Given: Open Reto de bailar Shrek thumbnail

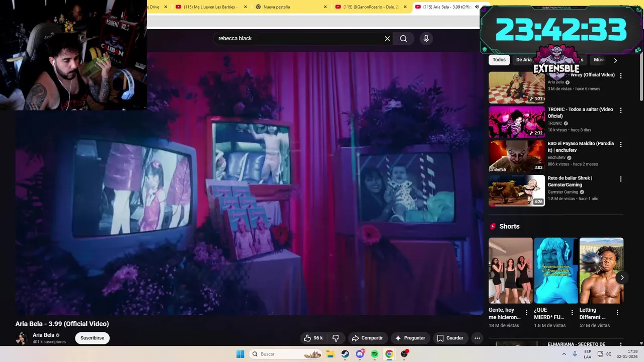Looking at the screenshot, I should coord(517,191).
